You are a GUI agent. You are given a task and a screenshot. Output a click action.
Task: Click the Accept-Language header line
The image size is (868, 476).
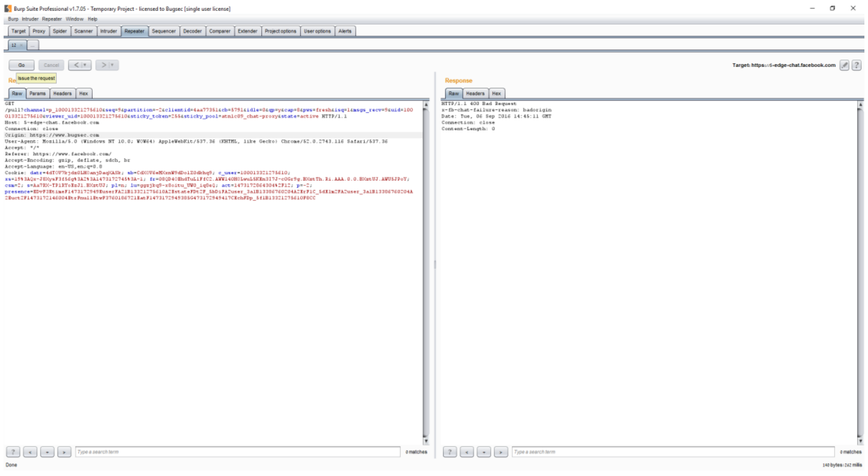(x=54, y=167)
